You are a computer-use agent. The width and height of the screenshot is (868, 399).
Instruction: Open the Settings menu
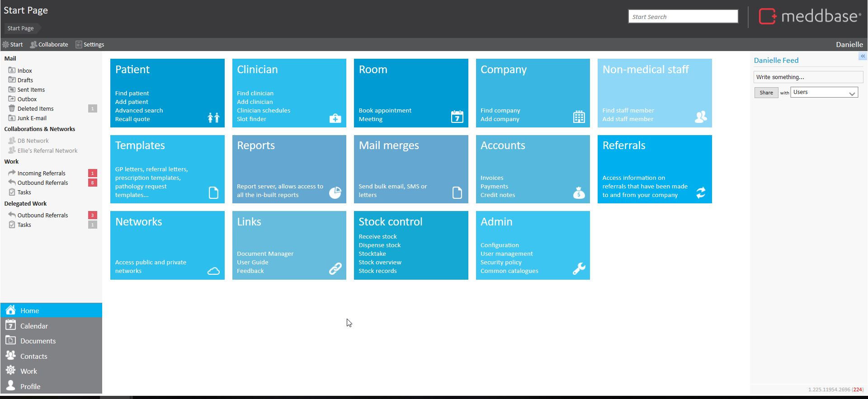90,45
